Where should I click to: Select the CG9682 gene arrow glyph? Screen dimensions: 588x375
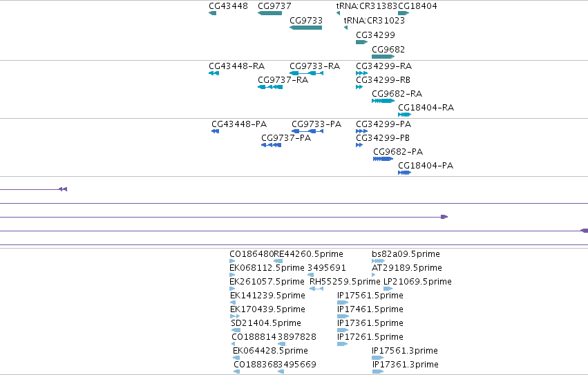pyautogui.click(x=383, y=57)
